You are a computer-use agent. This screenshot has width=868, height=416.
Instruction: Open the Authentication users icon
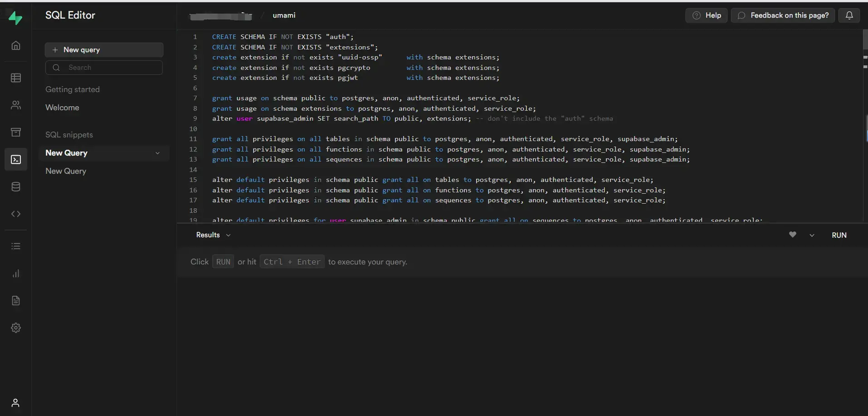(16, 105)
